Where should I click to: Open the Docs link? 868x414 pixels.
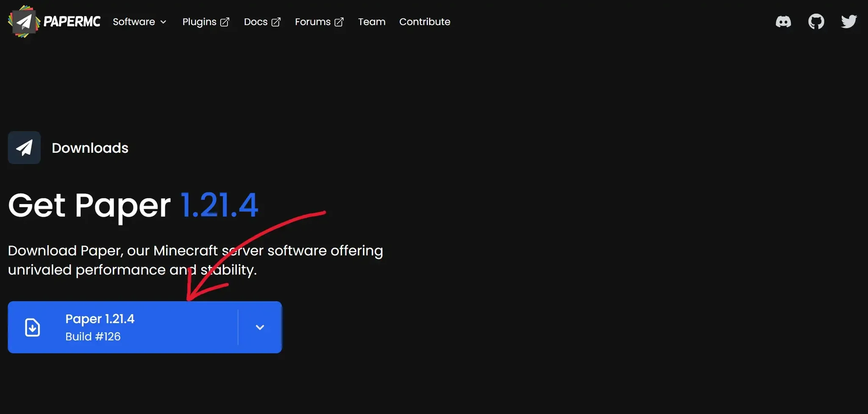click(256, 22)
